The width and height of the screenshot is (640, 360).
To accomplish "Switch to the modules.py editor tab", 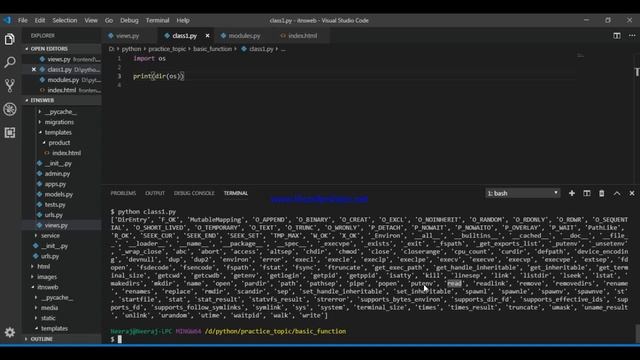I will [244, 36].
